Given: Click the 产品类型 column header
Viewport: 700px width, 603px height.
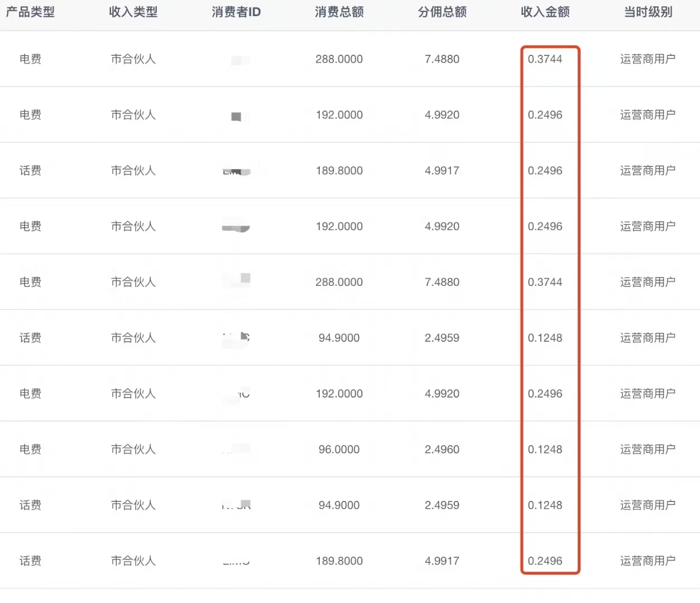Looking at the screenshot, I should [30, 12].
